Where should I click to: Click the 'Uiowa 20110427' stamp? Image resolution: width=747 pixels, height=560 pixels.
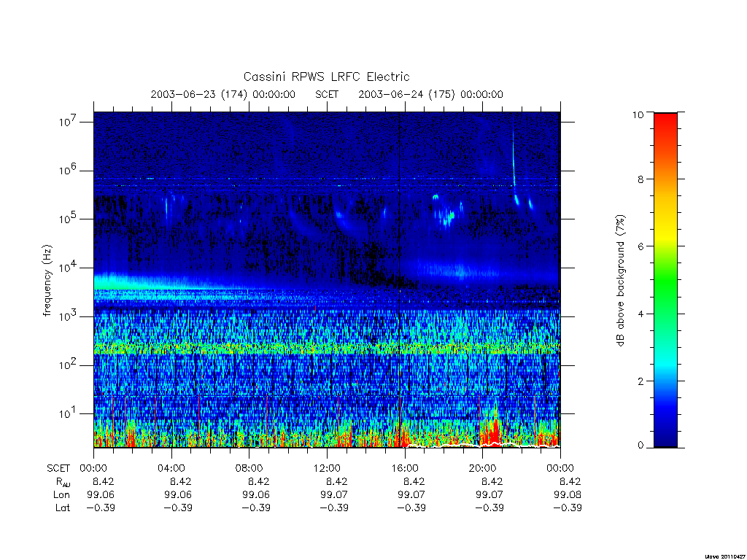point(725,556)
